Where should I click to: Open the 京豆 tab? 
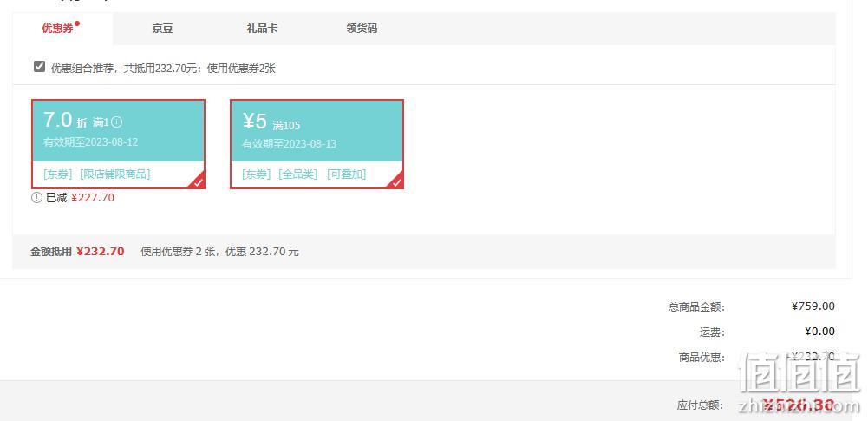point(162,29)
